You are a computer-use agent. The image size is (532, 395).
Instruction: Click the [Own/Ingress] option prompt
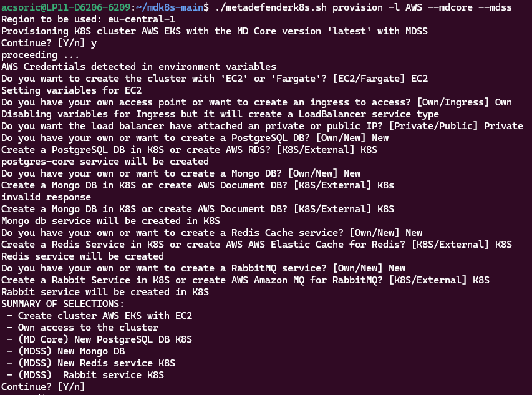pos(453,102)
